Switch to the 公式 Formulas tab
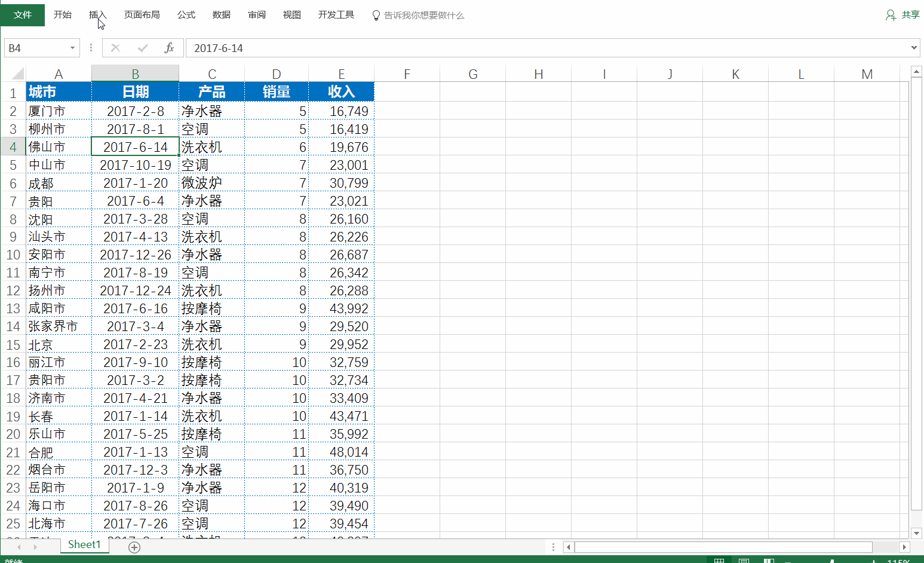The image size is (924, 563). point(186,15)
